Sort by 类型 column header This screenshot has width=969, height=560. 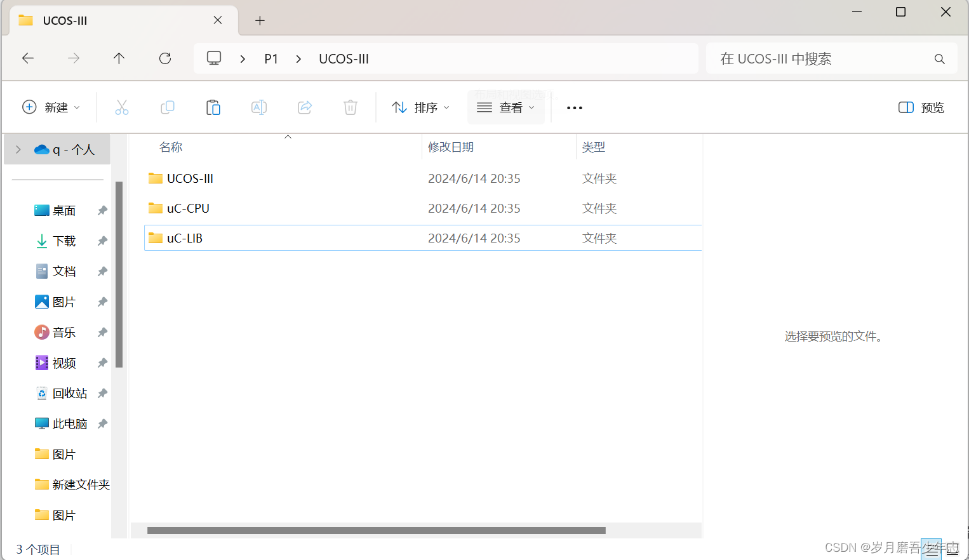[594, 147]
